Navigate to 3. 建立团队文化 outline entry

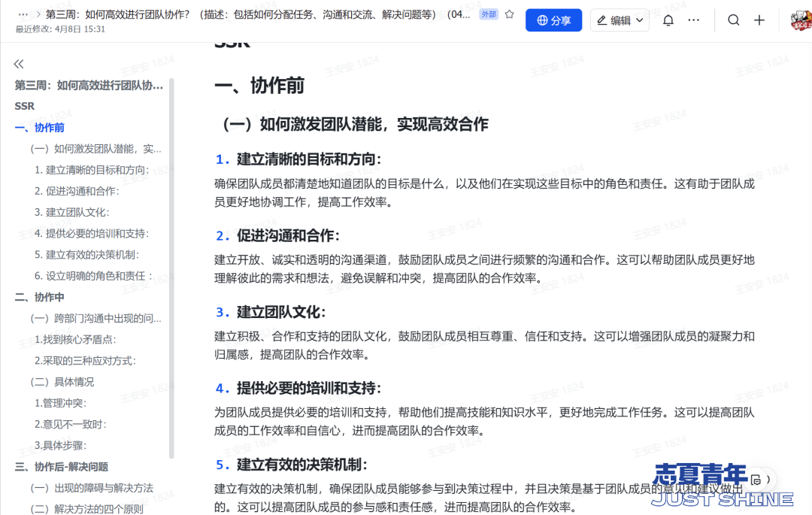tap(71, 212)
